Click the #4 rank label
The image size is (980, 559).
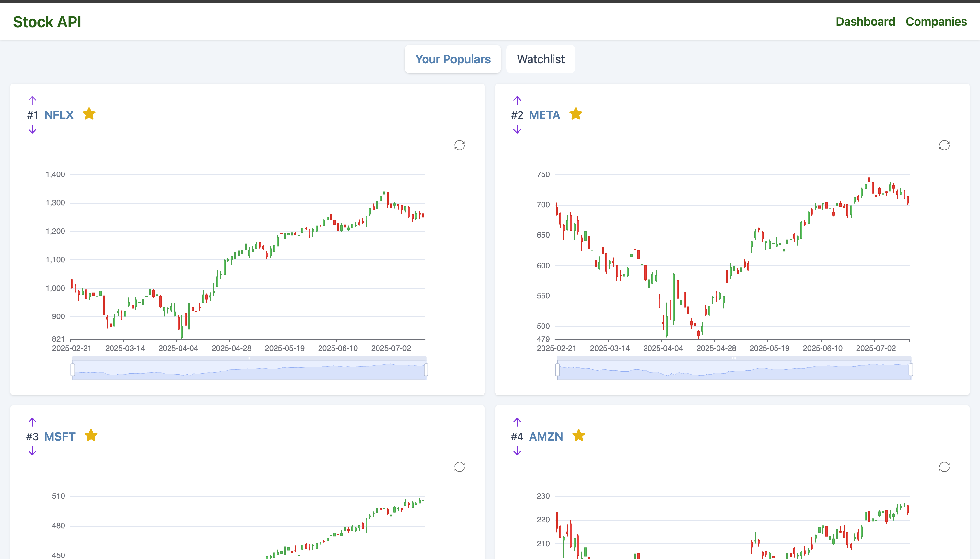point(517,436)
